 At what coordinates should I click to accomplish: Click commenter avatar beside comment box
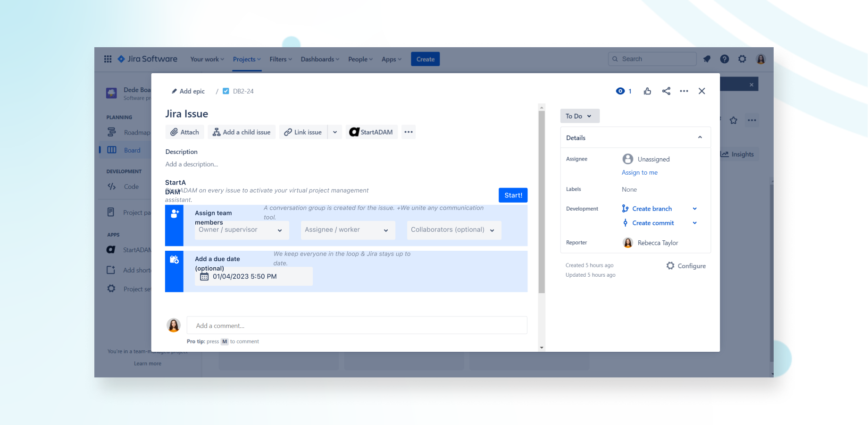(174, 325)
